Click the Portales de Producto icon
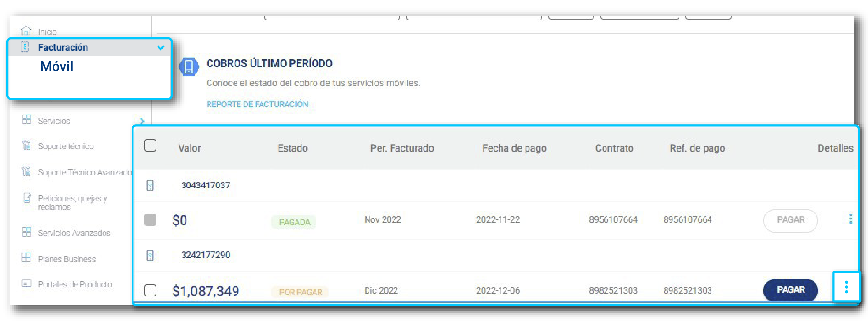This screenshot has height=321, width=868. [26, 283]
